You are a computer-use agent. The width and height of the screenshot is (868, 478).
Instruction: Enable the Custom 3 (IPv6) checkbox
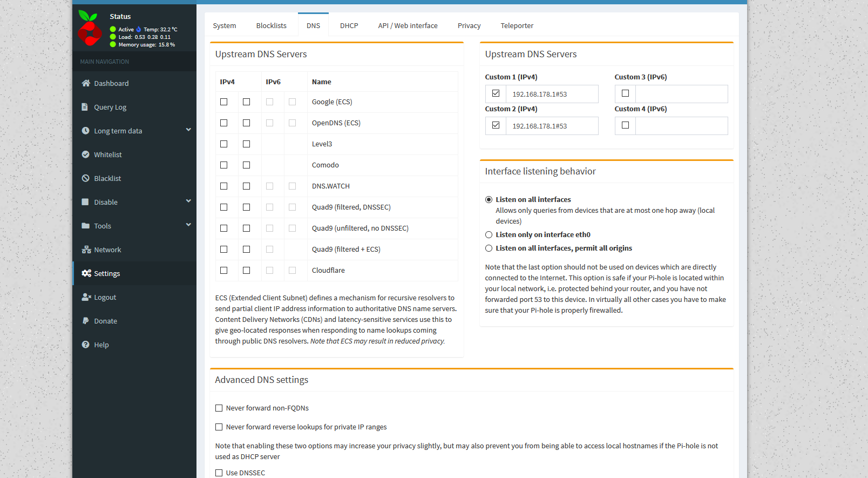click(626, 93)
